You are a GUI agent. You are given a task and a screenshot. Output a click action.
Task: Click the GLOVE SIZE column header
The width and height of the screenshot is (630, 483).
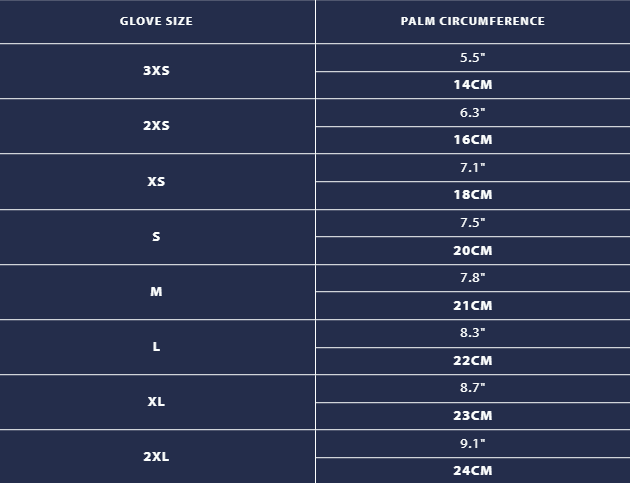pyautogui.click(x=156, y=21)
